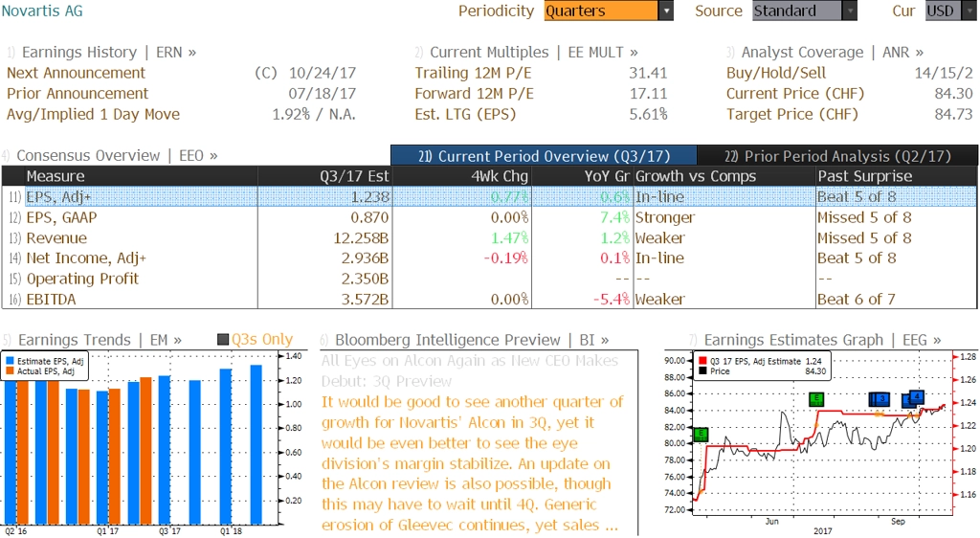Click EPS GAAP YoY growth 7.4%

614,217
